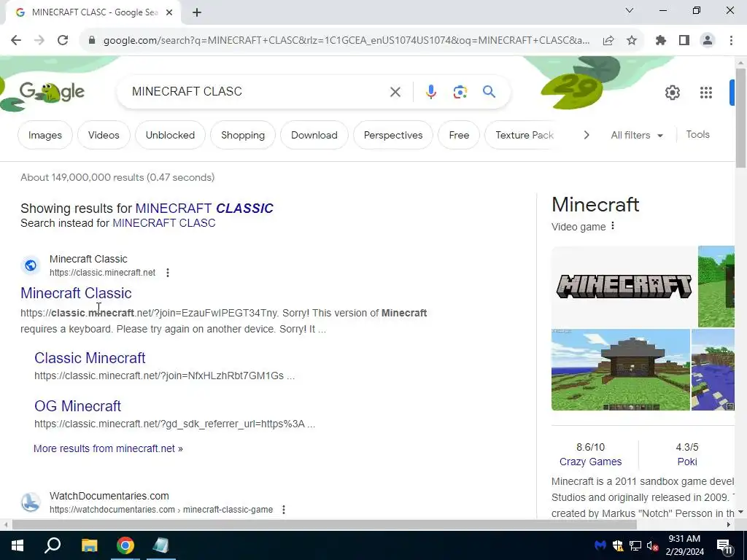This screenshot has height=560, width=747.
Task: Open More results from minecraft.net
Action: (x=108, y=448)
